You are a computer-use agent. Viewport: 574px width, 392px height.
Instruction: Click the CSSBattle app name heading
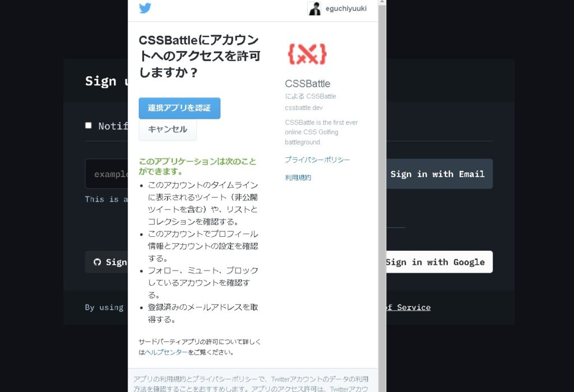pyautogui.click(x=307, y=84)
